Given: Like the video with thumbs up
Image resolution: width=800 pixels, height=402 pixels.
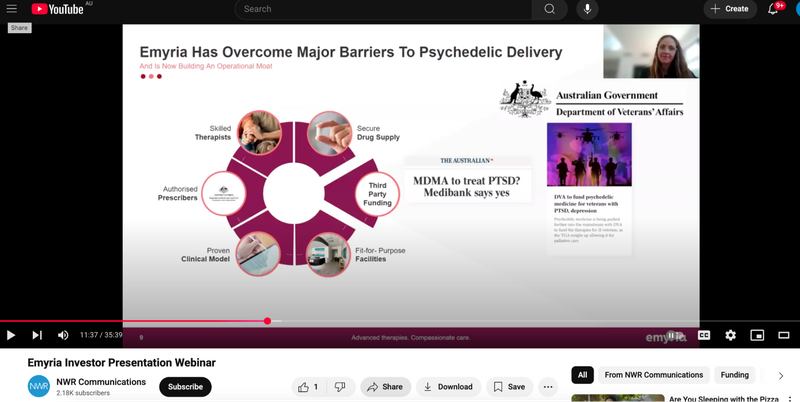Looking at the screenshot, I should coord(309,386).
